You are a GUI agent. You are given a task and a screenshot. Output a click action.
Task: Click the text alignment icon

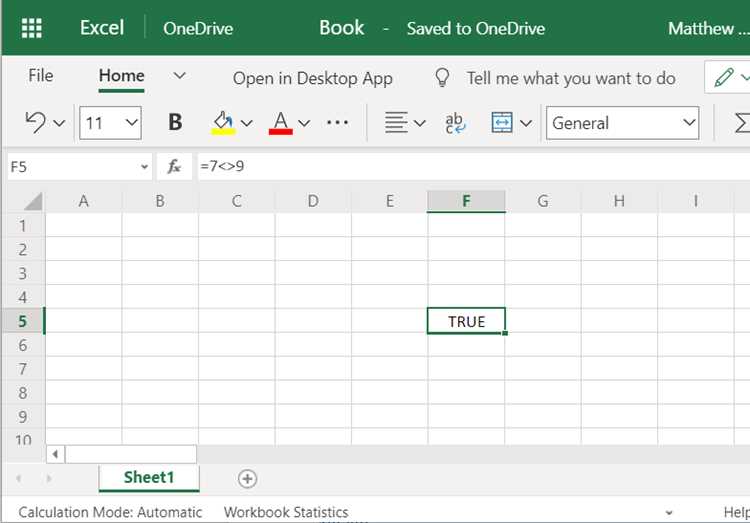pos(396,122)
